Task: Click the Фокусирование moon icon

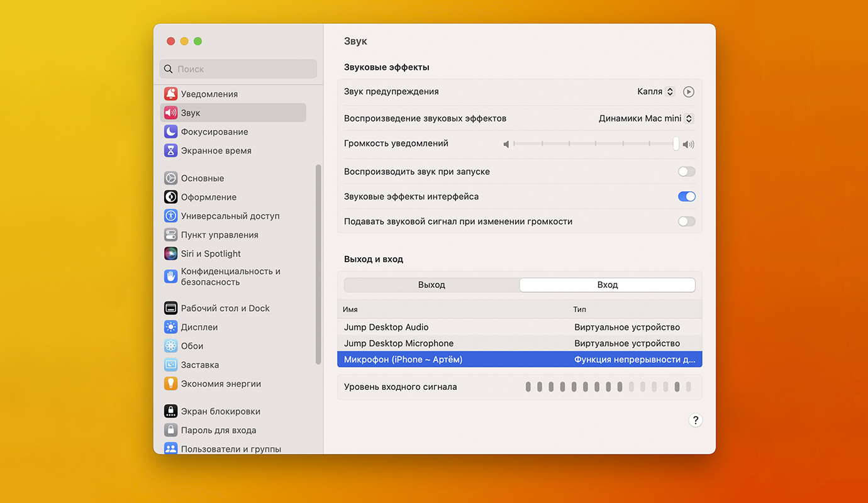Action: [170, 131]
